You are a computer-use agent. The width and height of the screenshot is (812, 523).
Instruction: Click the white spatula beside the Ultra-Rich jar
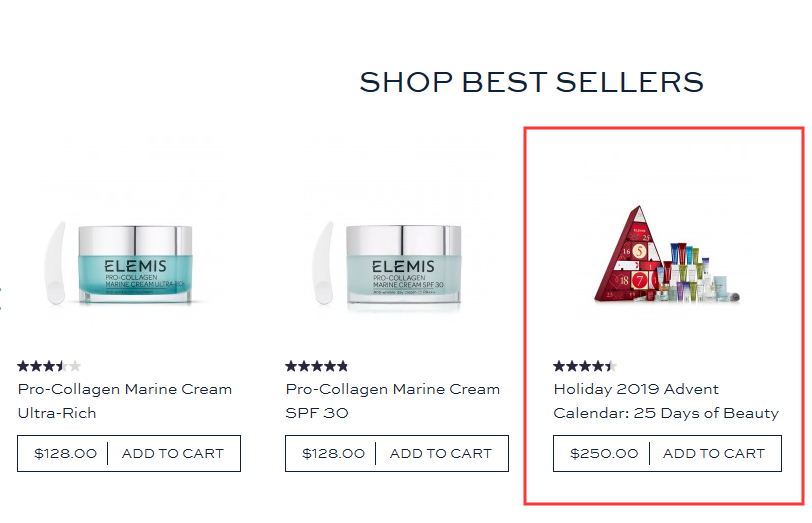59,264
